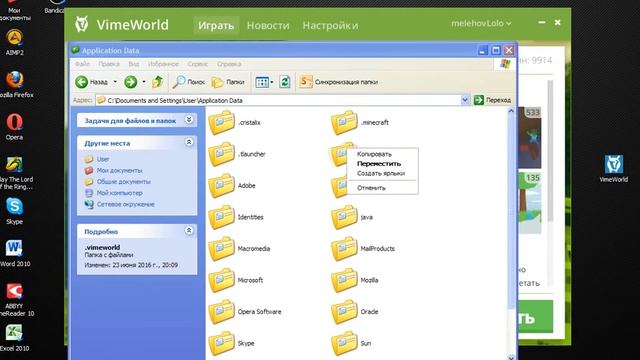640x360 pixels.
Task: Click the green refresh sync icon
Action: click(284, 82)
